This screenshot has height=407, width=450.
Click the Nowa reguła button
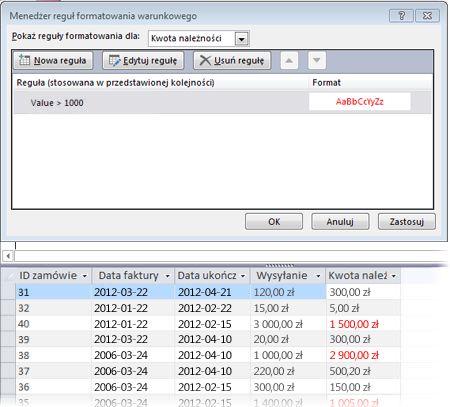tap(53, 60)
